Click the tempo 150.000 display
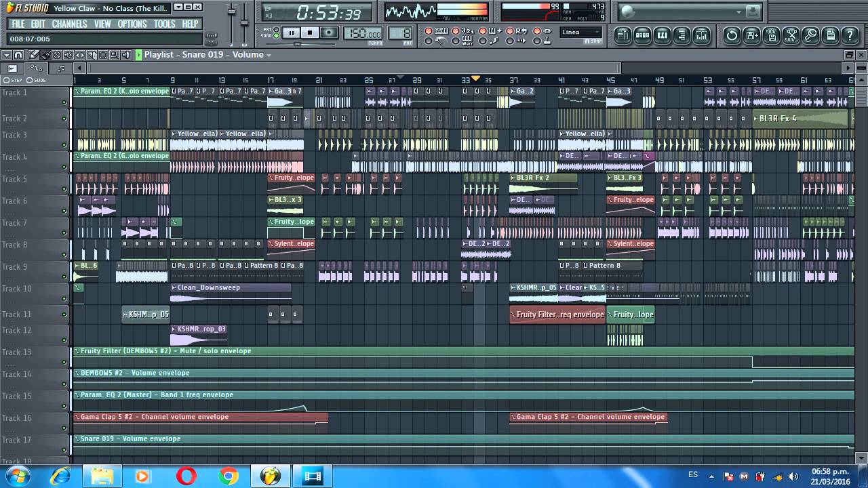The image size is (868, 488). tap(363, 33)
